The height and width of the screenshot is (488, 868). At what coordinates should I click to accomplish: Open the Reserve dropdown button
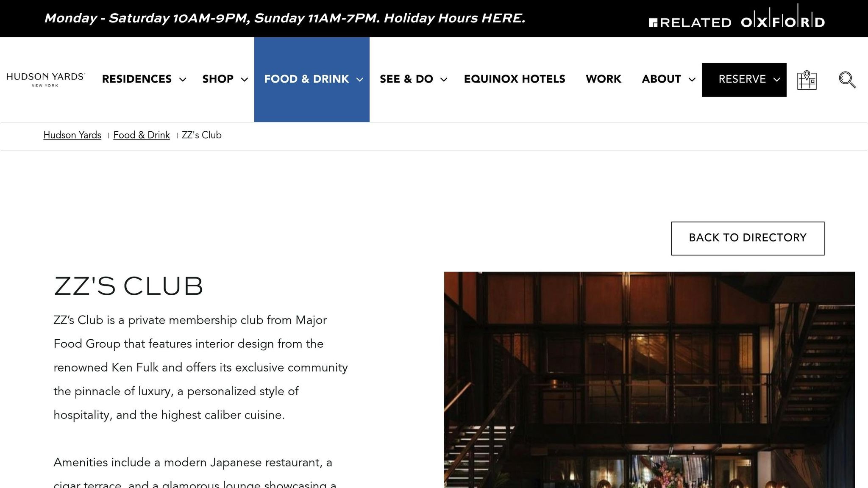click(x=744, y=80)
